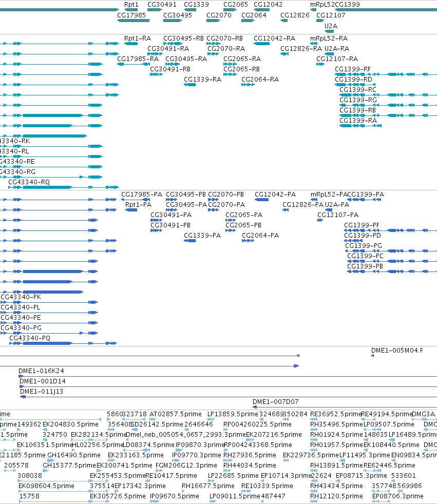437x504 pixels.
Task: Click the DME1-005M04.F clone label
Action: (397, 351)
